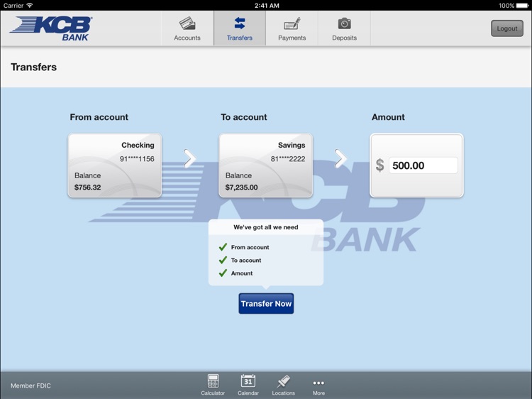This screenshot has width=532, height=399.
Task: Click the 'Member FDIC' footer text
Action: (x=31, y=386)
